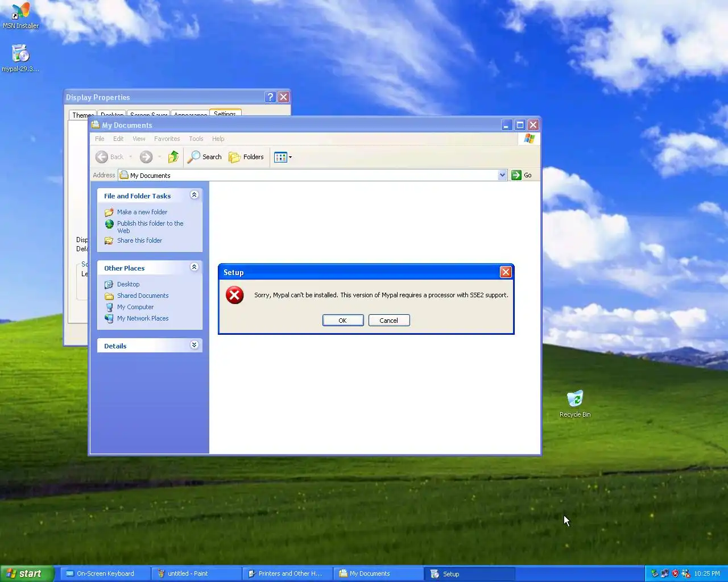Close the Display Properties window
Screen dimensions: 728x582
pos(284,97)
